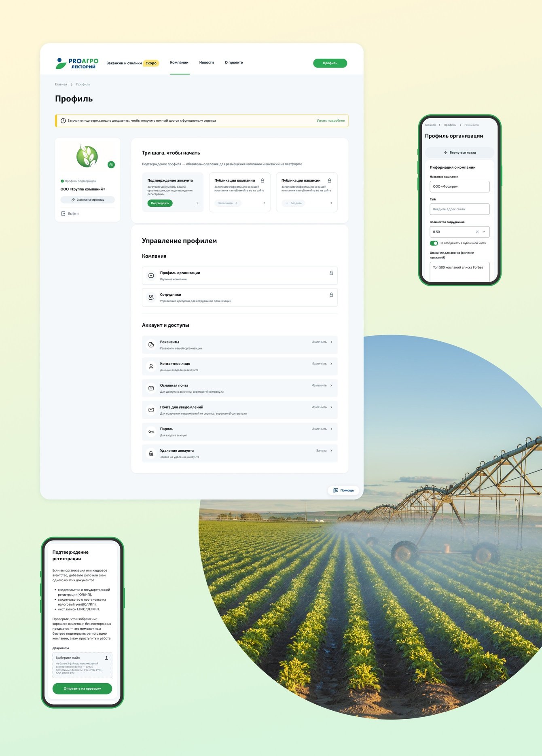Click 'Профиль' in the phone breadcrumb
542x756 pixels.
[450, 125]
